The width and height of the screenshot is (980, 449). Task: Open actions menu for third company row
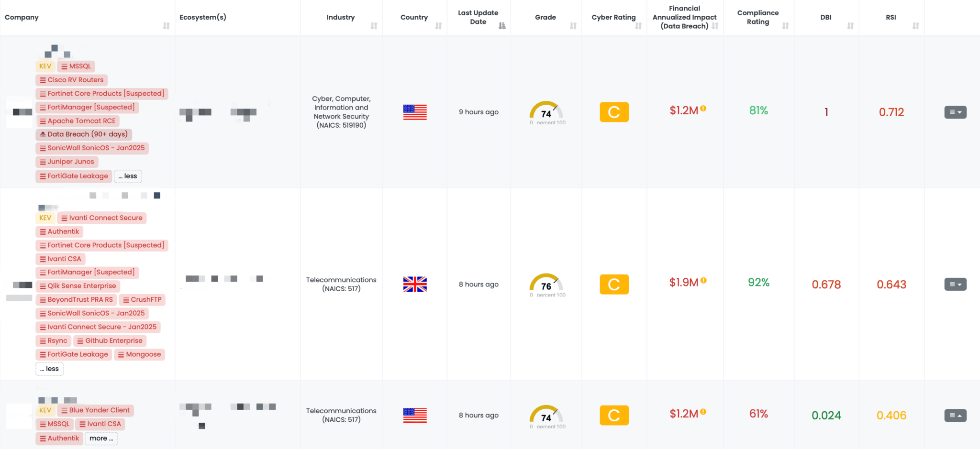pos(955,415)
